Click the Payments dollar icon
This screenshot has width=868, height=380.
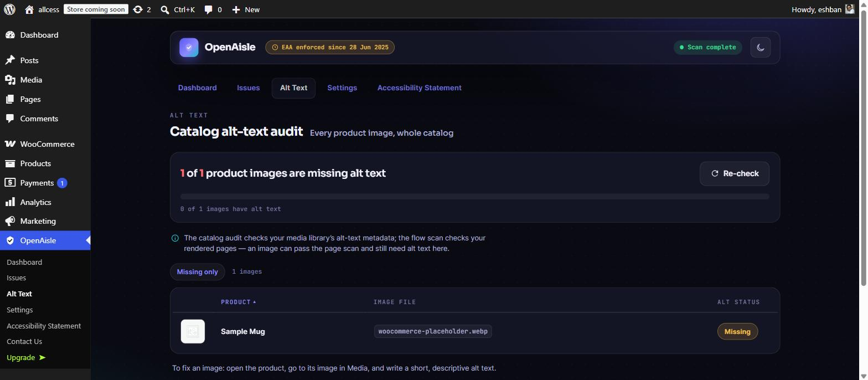pyautogui.click(x=10, y=183)
